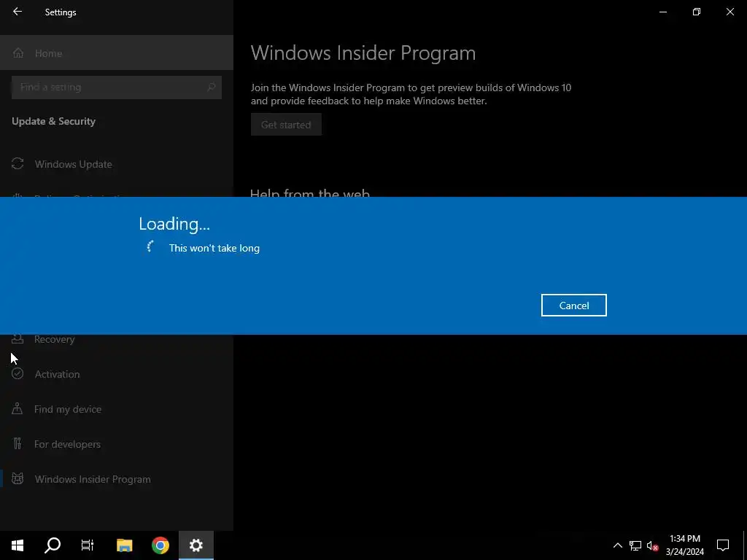
Task: Click the Windows Insider Program cat icon
Action: click(18, 478)
